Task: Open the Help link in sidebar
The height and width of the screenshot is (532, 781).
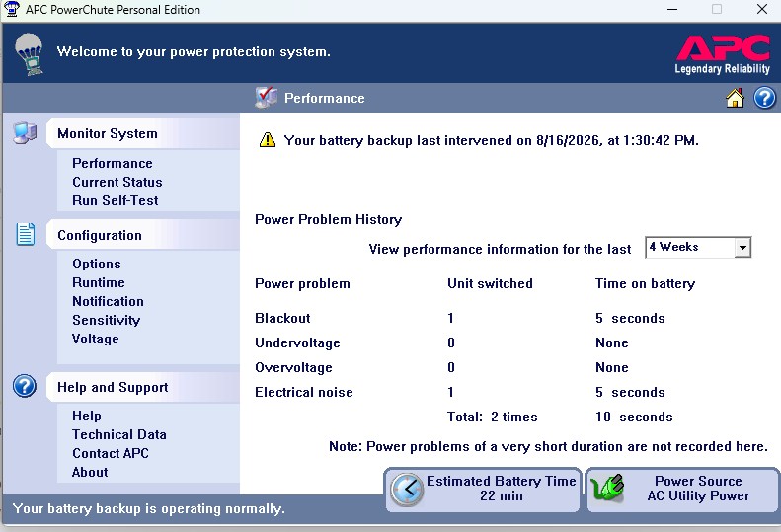Action: click(x=87, y=416)
